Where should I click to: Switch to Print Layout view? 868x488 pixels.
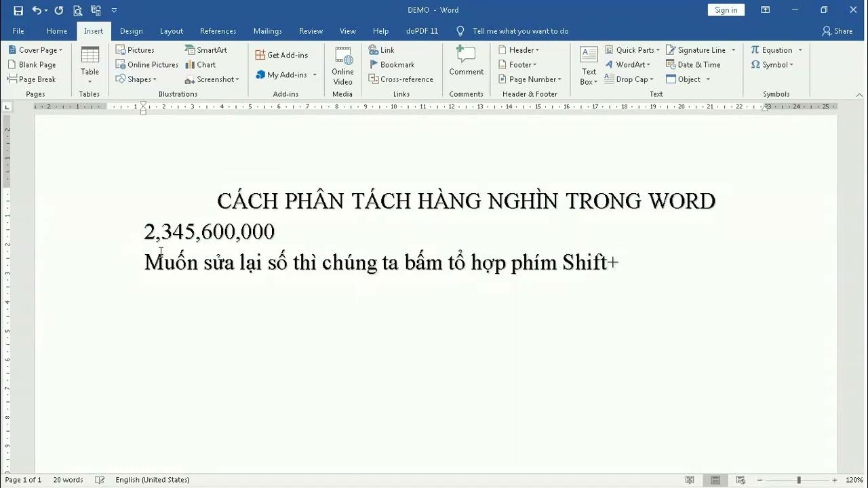pos(715,480)
